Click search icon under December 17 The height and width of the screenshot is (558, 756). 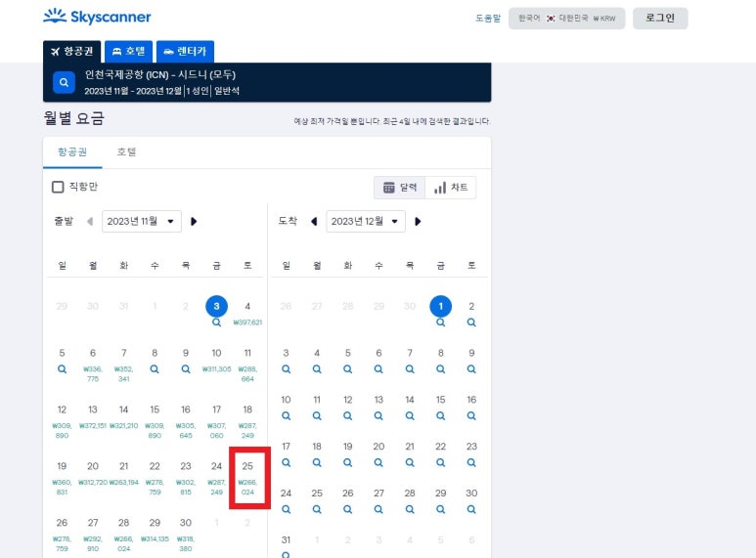pos(286,462)
